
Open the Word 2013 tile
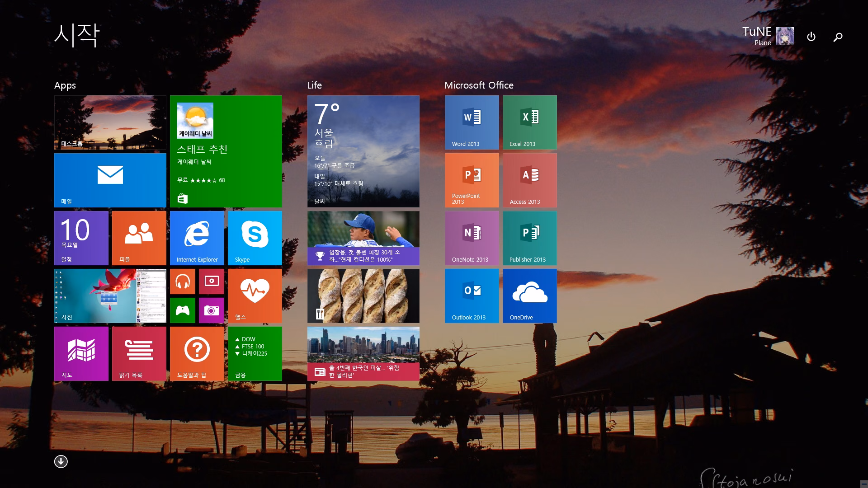click(x=472, y=122)
